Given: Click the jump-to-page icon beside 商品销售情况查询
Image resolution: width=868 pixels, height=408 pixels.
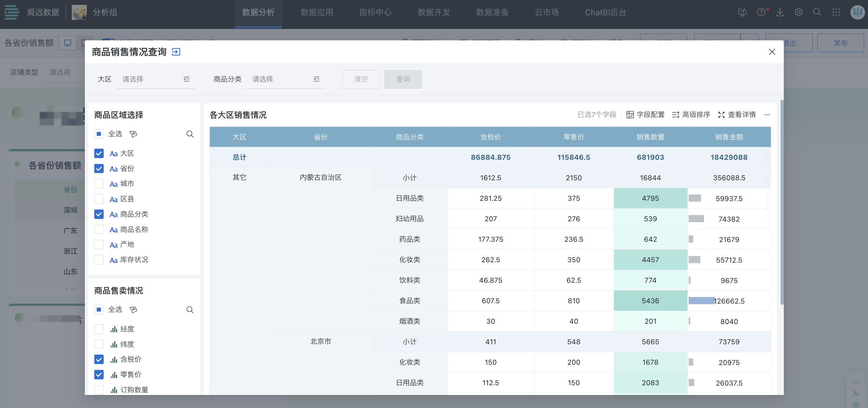Looking at the screenshot, I should (176, 52).
